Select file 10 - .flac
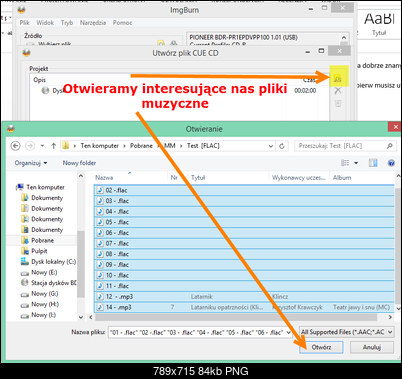 pos(244,276)
